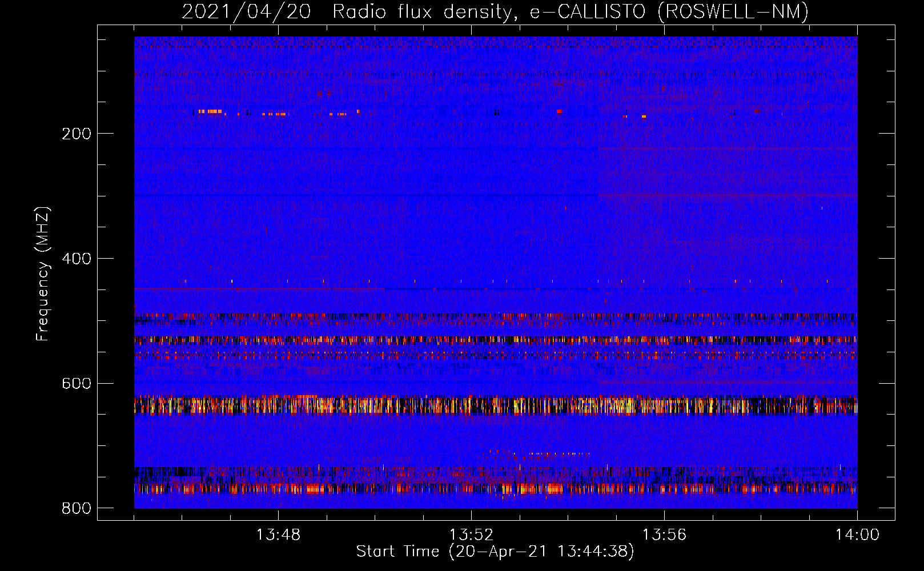Click the plot title 'Radio flux density, e-CALLISTO (ROSWELL-NM)'
This screenshot has width=924, height=571.
click(571, 11)
